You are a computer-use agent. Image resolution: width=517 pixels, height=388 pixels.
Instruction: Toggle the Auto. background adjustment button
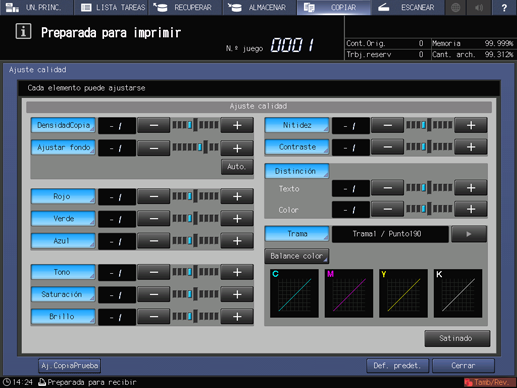point(237,167)
